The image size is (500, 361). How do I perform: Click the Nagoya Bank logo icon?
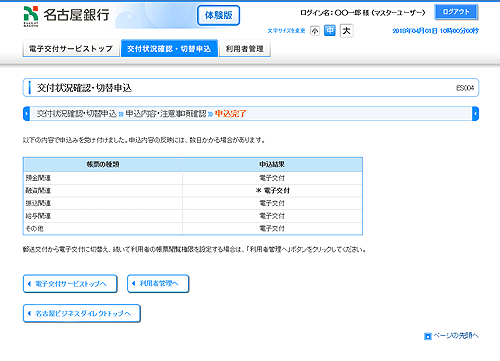pos(31,15)
